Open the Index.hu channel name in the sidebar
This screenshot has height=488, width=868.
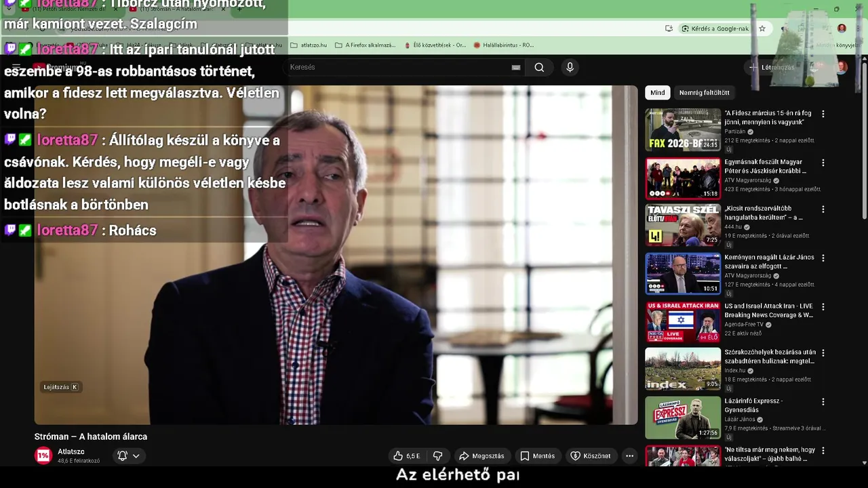click(734, 371)
